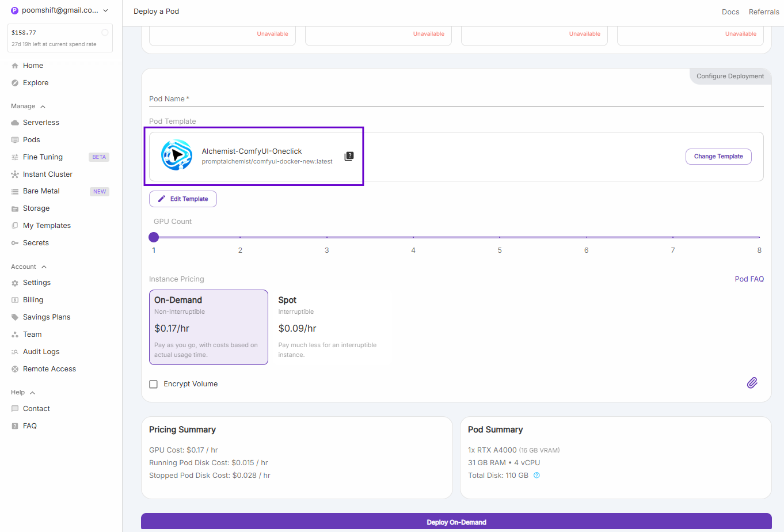784x532 pixels.
Task: Click the GPU Count slider handle
Action: 154,237
